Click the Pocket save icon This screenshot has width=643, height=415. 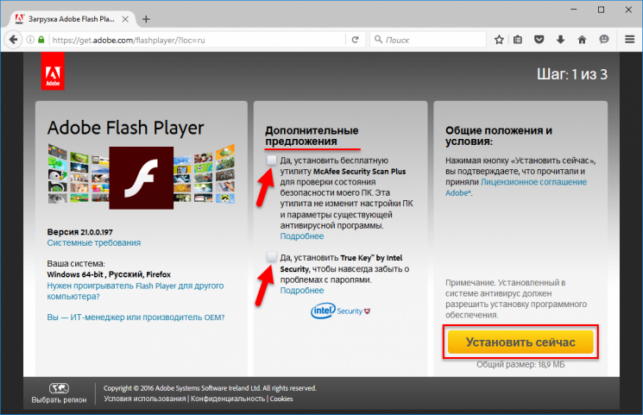pos(539,40)
